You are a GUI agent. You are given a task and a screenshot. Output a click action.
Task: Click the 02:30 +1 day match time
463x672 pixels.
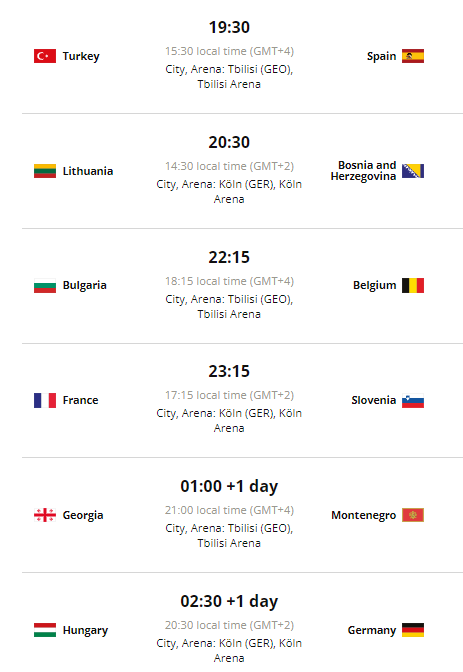click(x=229, y=601)
